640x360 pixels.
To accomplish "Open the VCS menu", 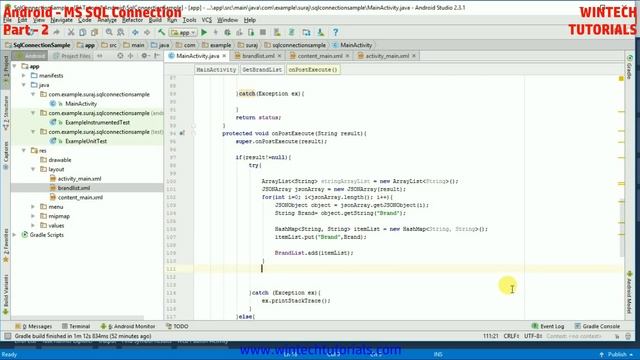I will click(207, 20).
